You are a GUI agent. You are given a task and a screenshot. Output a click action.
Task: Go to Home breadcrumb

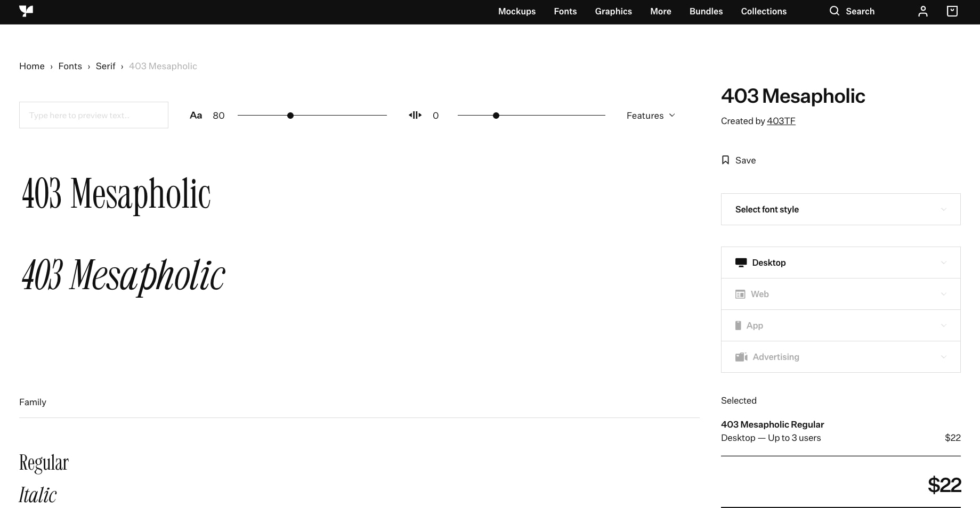32,66
